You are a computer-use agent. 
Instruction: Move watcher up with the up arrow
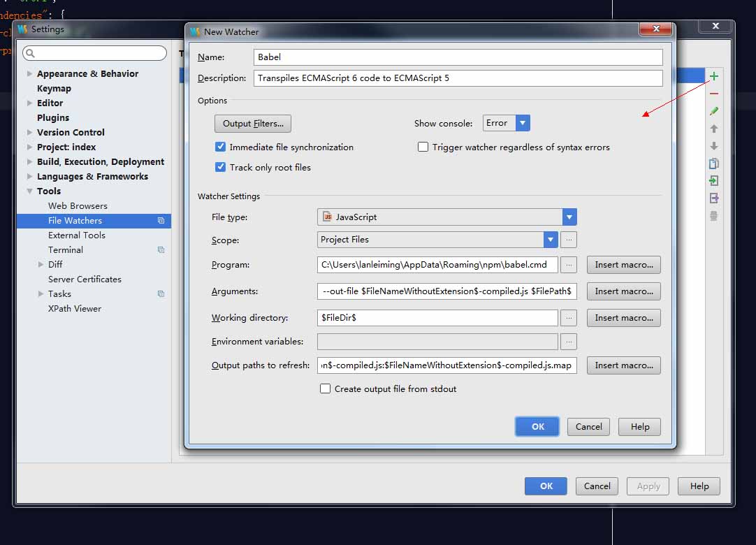coord(714,129)
